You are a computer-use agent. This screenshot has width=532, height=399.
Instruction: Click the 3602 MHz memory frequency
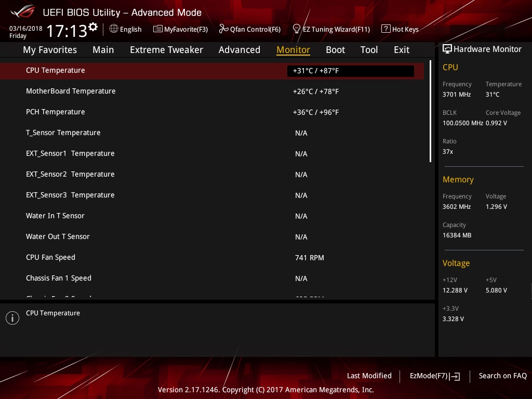(x=457, y=207)
